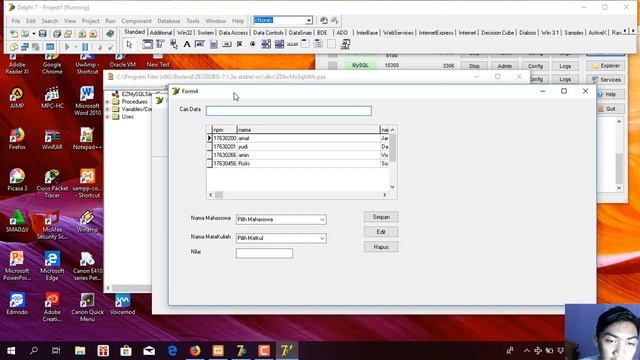Pick the ComboBox component icon
The width and height of the screenshot is (640, 360).
click(279, 44)
